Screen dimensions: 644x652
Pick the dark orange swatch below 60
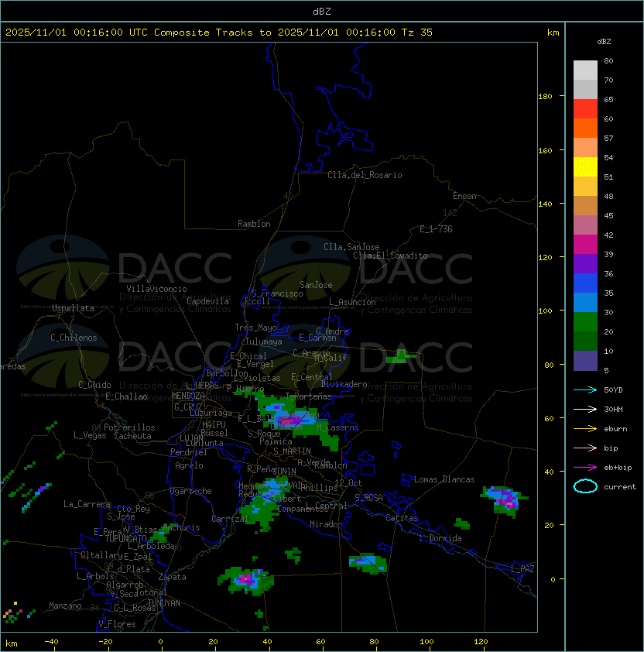click(x=585, y=128)
